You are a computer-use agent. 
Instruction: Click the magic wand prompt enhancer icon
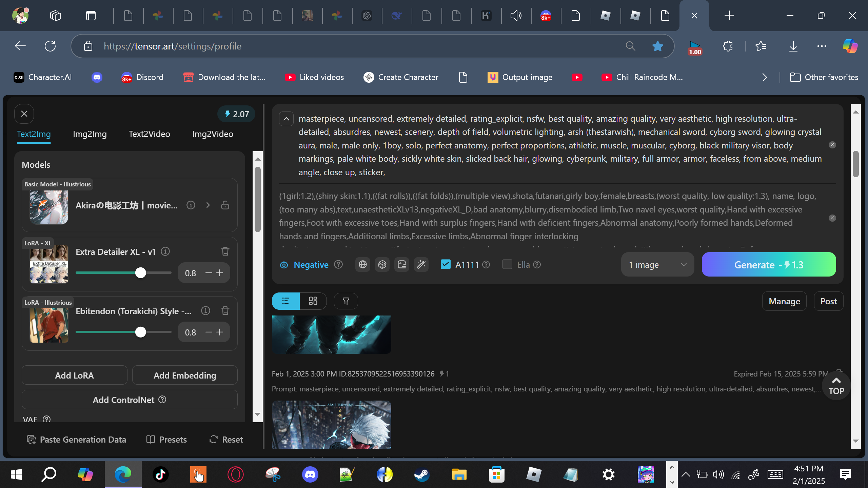(x=421, y=265)
